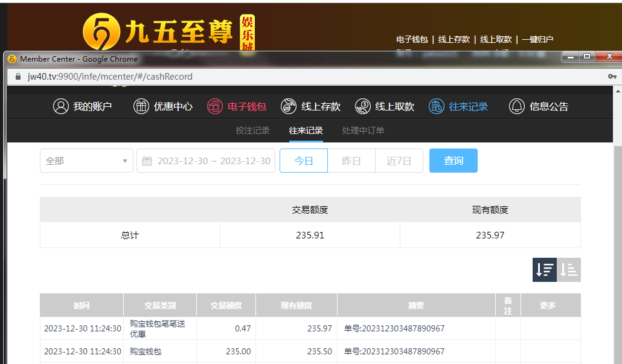622x364 pixels.
Task: Click scrollbar up arrow
Action: pos(618,91)
